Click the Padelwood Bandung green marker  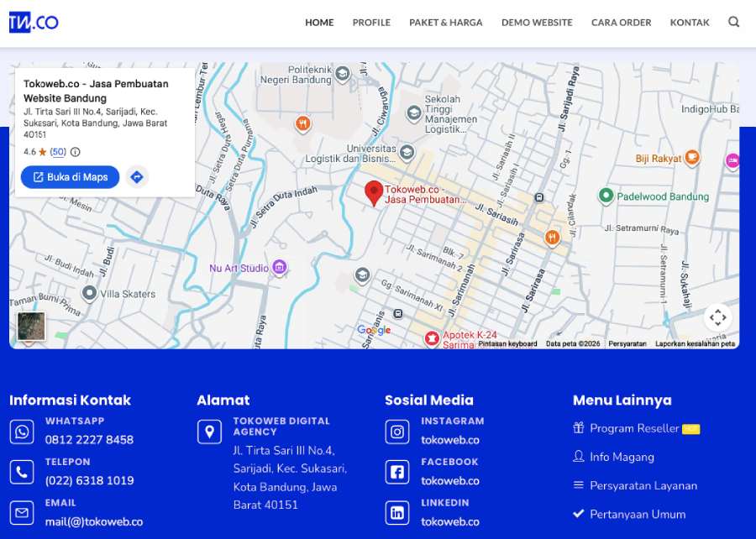tap(606, 196)
